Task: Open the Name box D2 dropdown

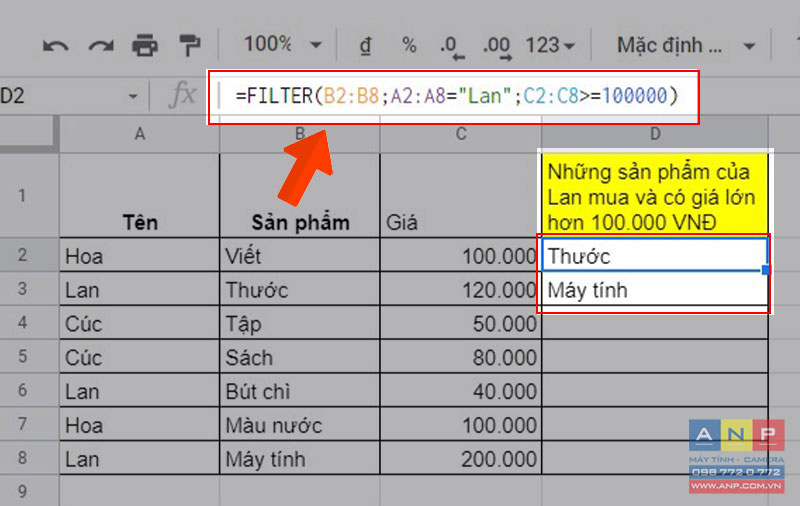Action: 133,96
